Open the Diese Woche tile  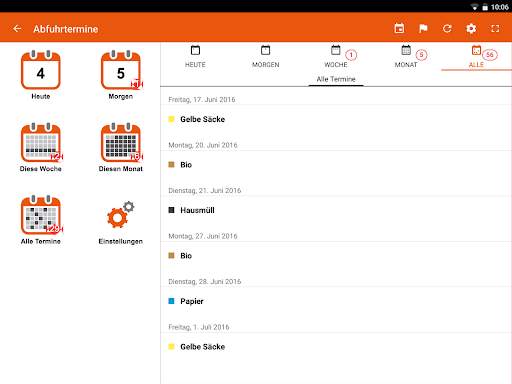tap(41, 147)
